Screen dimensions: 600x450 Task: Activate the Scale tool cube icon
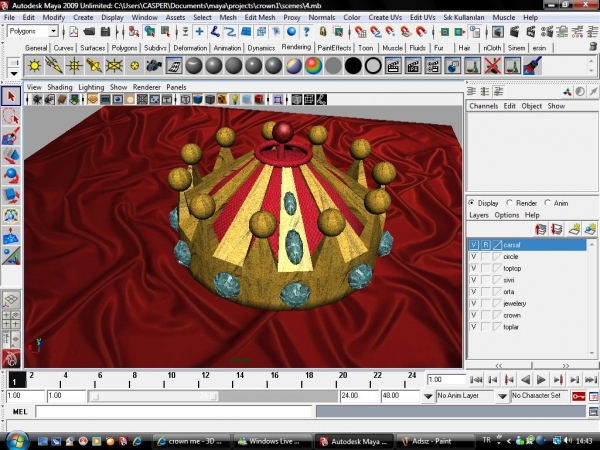[11, 196]
